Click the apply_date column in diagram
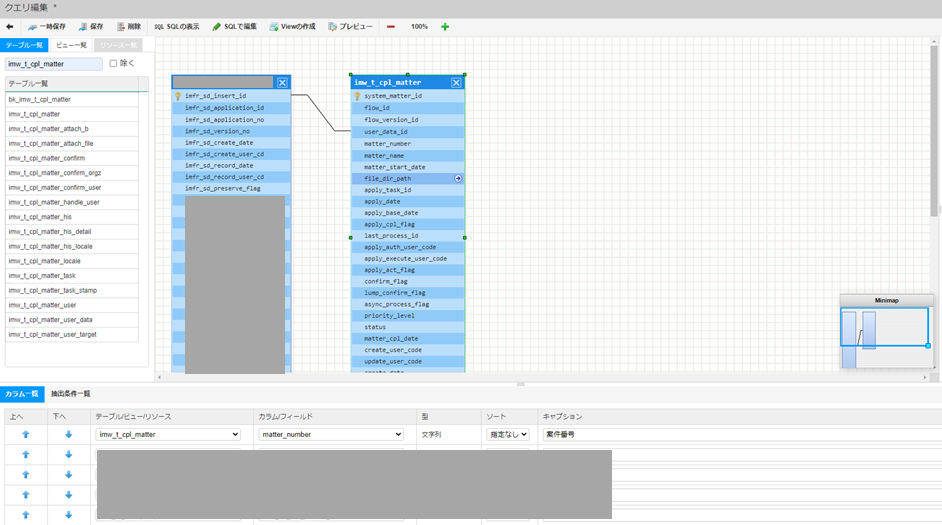942x525 pixels. tap(407, 202)
